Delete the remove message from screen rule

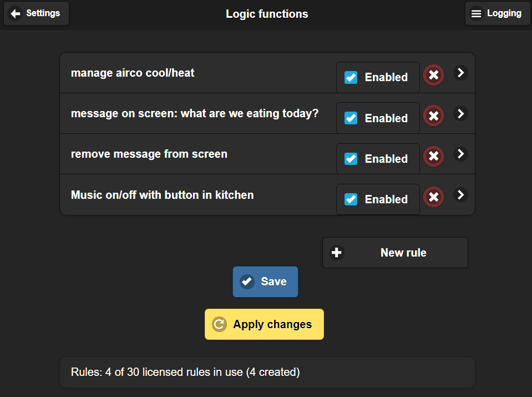pyautogui.click(x=433, y=156)
